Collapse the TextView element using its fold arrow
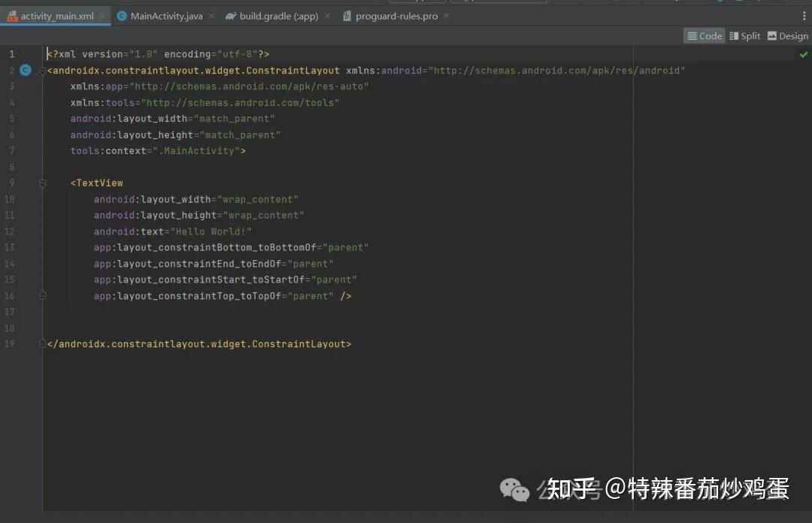Image resolution: width=812 pixels, height=523 pixels. click(x=43, y=183)
